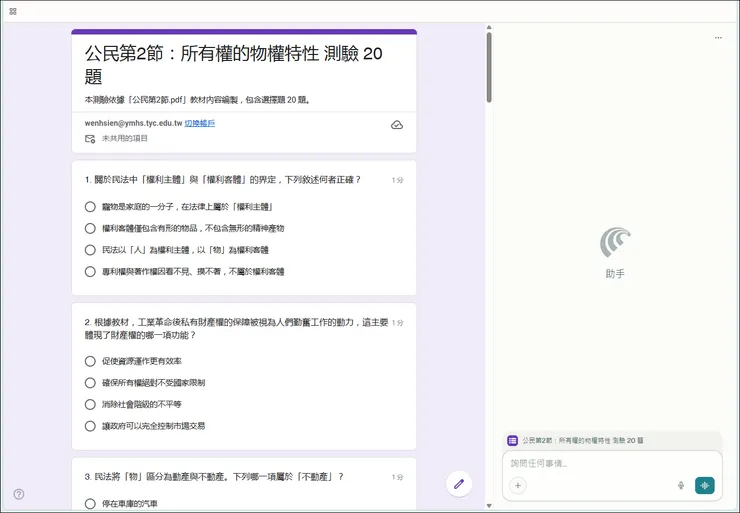This screenshot has width=740, height=513.
Task: Open the help question mark icon
Action: (19, 494)
